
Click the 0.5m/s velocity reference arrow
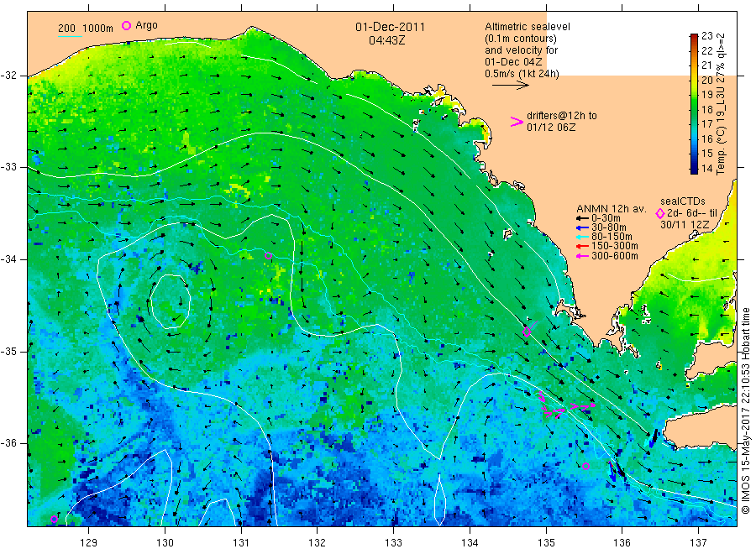(511, 86)
